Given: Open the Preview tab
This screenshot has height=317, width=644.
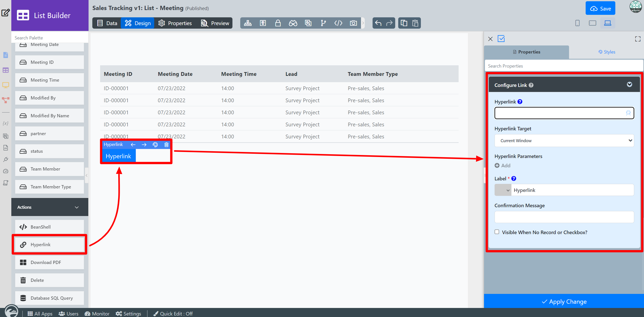Looking at the screenshot, I should [x=215, y=23].
